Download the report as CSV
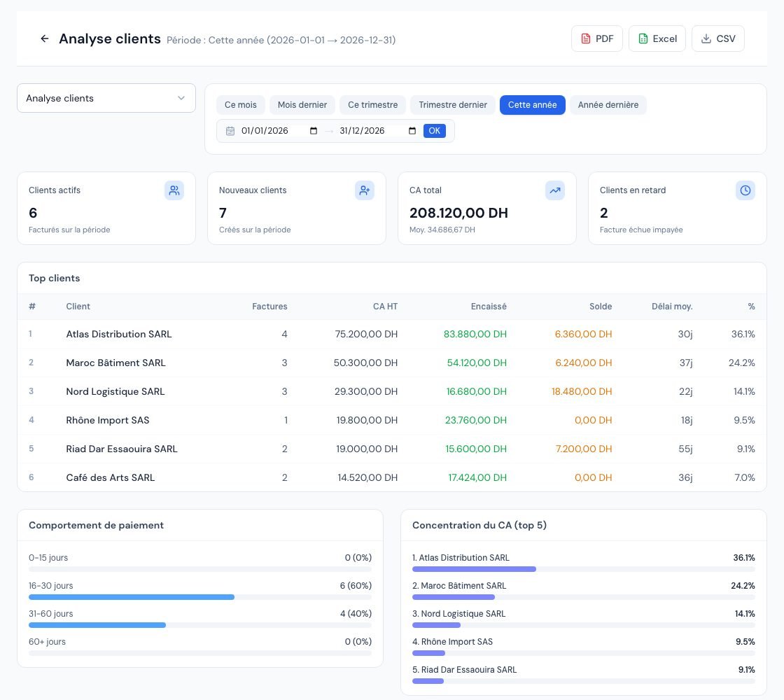784x700 pixels. [x=718, y=38]
